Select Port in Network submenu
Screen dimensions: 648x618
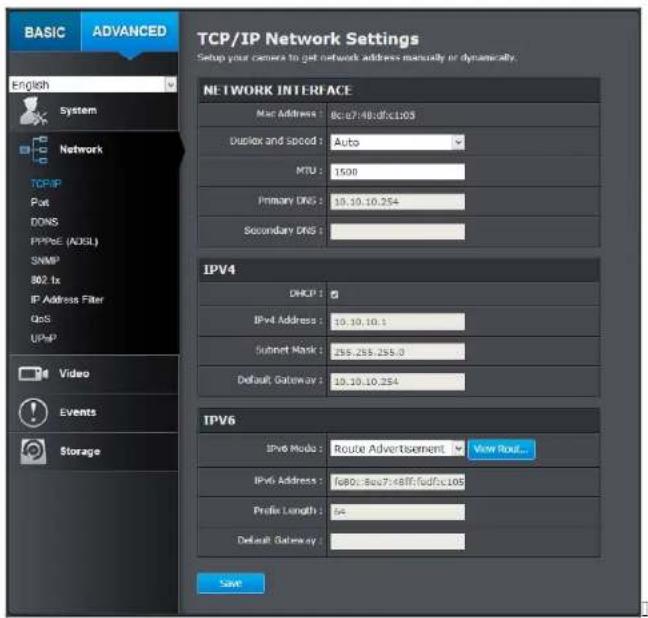click(40, 203)
